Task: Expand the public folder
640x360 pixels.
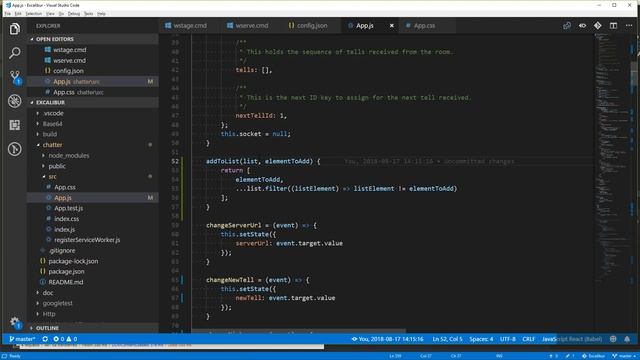Action: click(93, 166)
